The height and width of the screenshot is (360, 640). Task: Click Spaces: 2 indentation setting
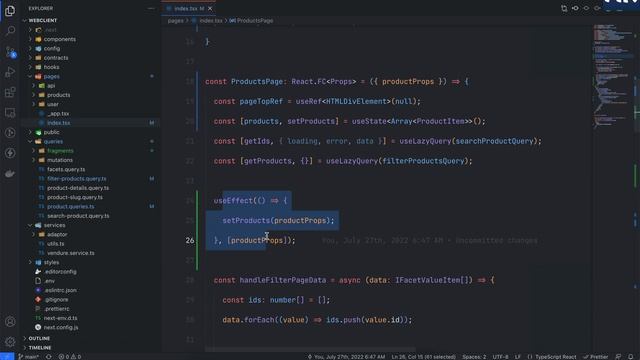pyautogui.click(x=474, y=357)
